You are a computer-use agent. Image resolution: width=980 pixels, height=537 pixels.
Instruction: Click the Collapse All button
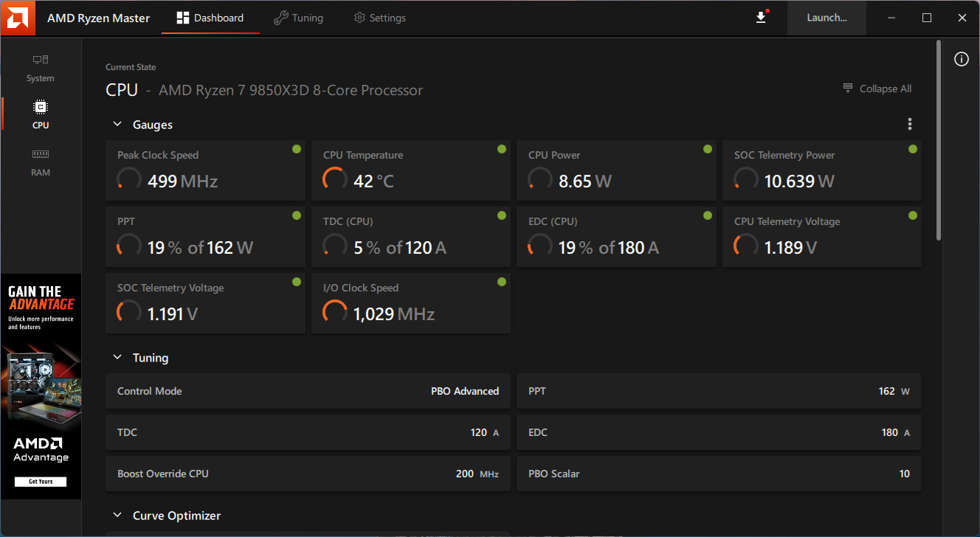point(877,89)
